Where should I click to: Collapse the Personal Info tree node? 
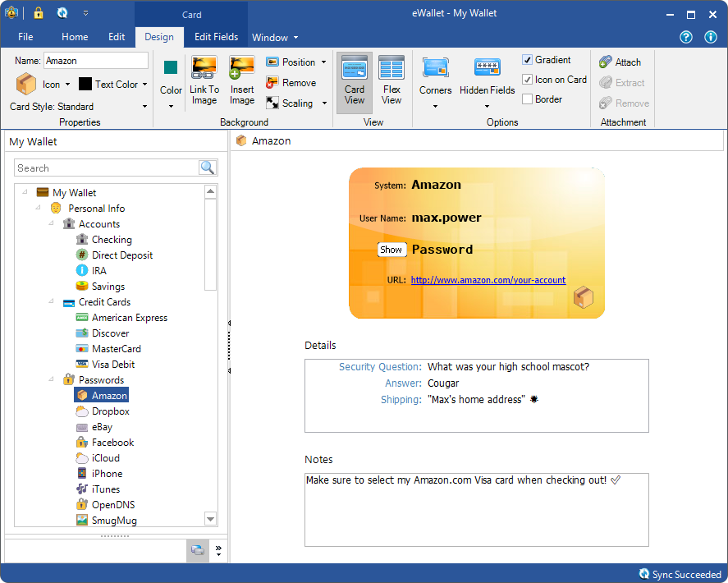click(x=38, y=207)
